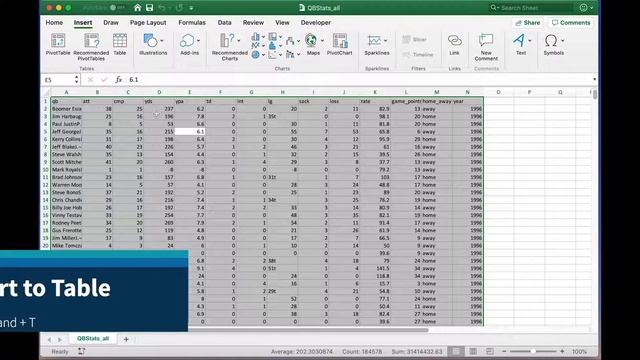Insert a waterfall chart
The height and width of the screenshot is (360, 640).
(291, 40)
